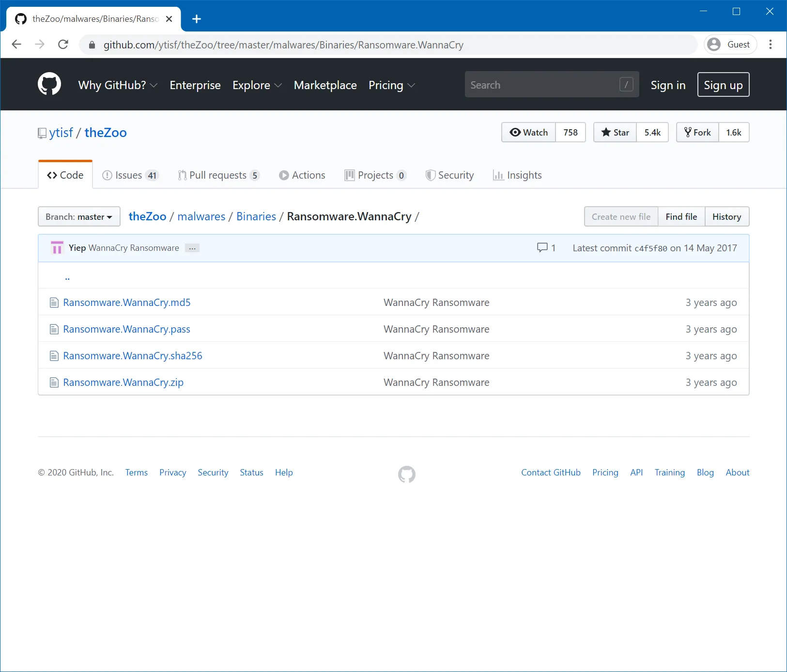The height and width of the screenshot is (672, 787).
Task: Open the Ransomware.WannaCry.sha256 file link
Action: 133,356
